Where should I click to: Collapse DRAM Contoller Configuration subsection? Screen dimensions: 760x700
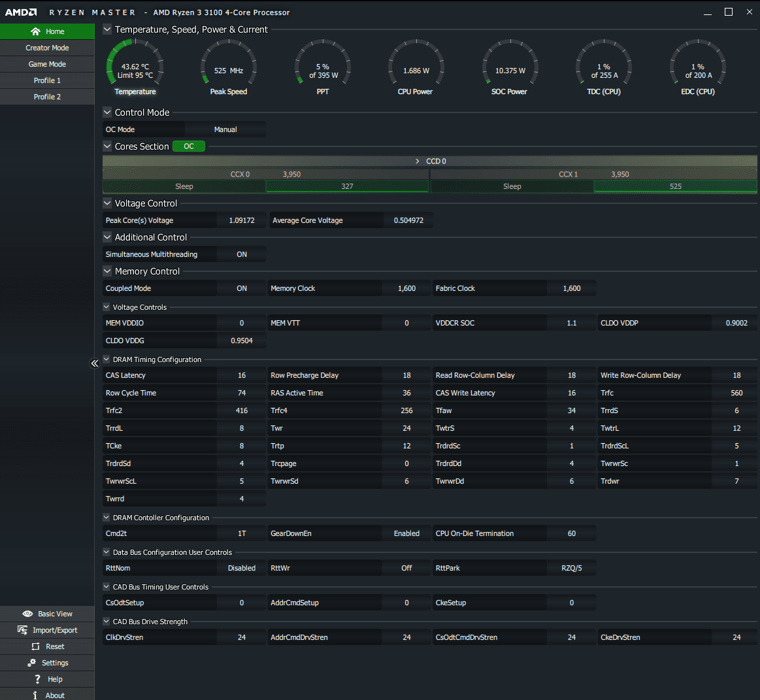pyautogui.click(x=106, y=518)
